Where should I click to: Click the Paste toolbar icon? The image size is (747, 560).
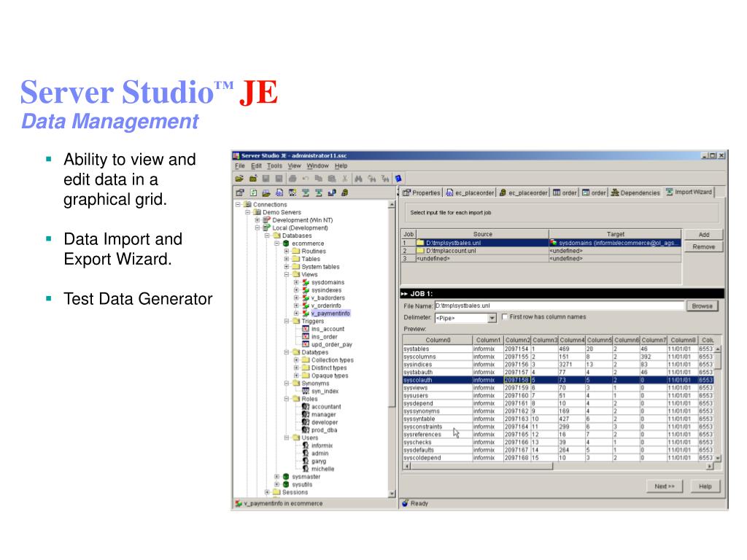click(332, 179)
